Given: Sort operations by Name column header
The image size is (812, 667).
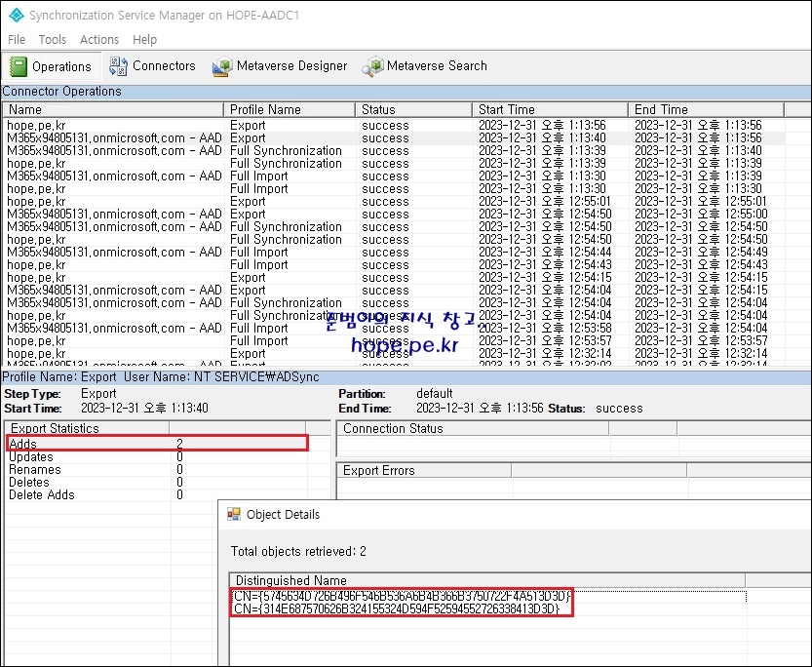Looking at the screenshot, I should 113,110.
